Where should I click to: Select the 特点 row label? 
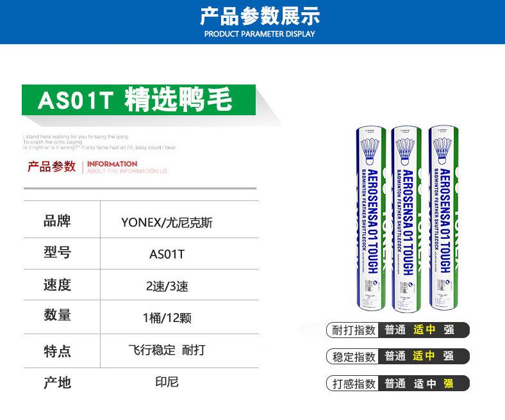tap(57, 351)
